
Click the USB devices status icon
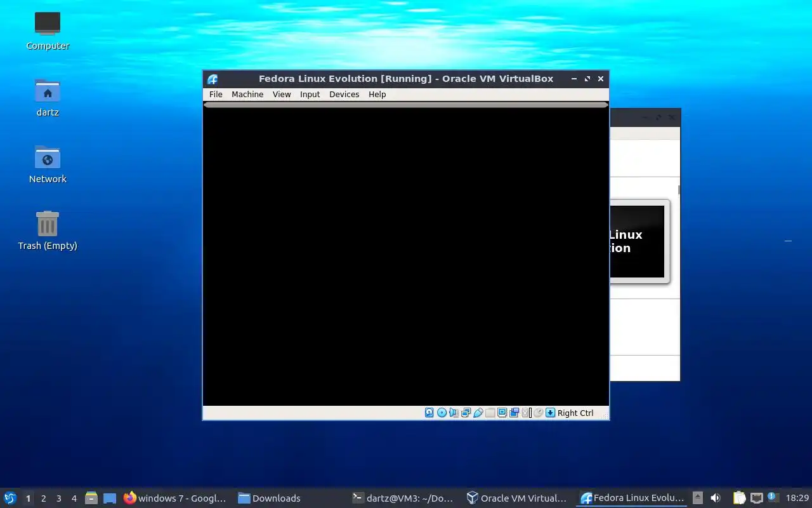(478, 413)
